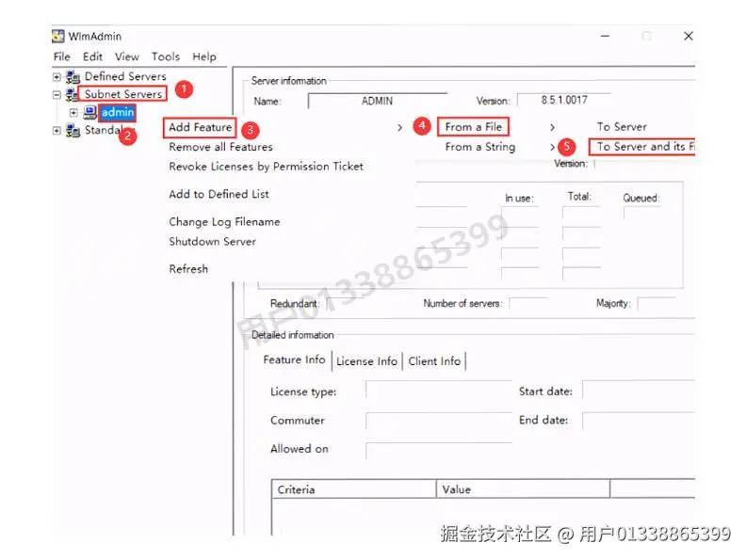This screenshot has height=560, width=747.
Task: Click the Defined Servers network icon
Action: coord(73,76)
